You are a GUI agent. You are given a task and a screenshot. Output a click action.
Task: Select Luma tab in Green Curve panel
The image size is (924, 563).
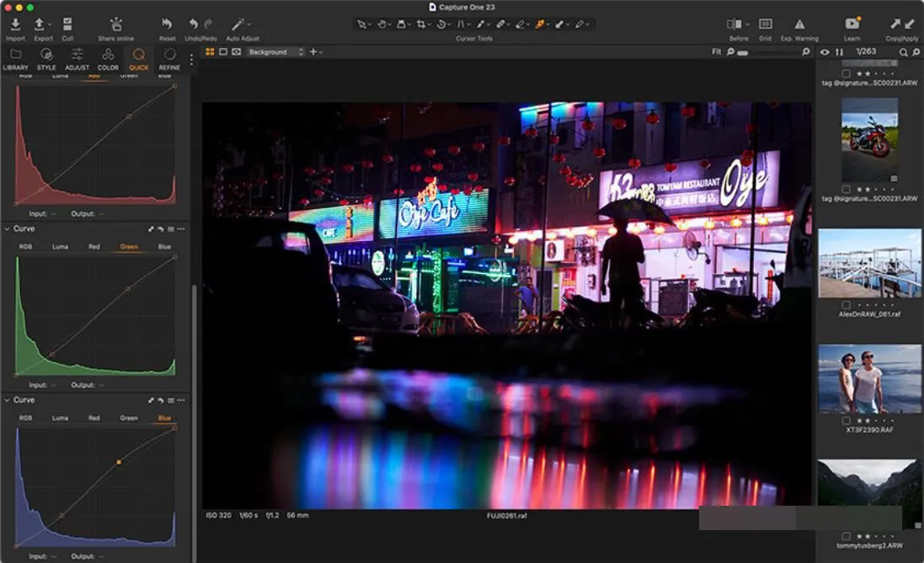60,247
